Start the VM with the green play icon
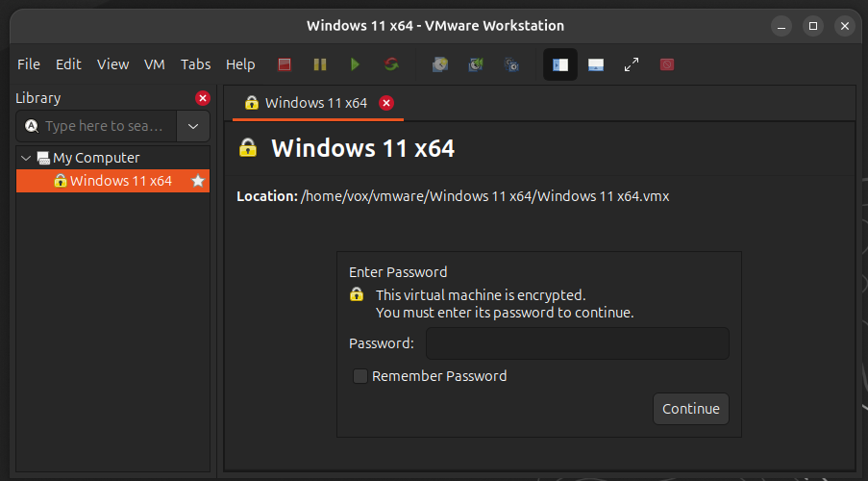Screen dimensions: 868x481 355,64
